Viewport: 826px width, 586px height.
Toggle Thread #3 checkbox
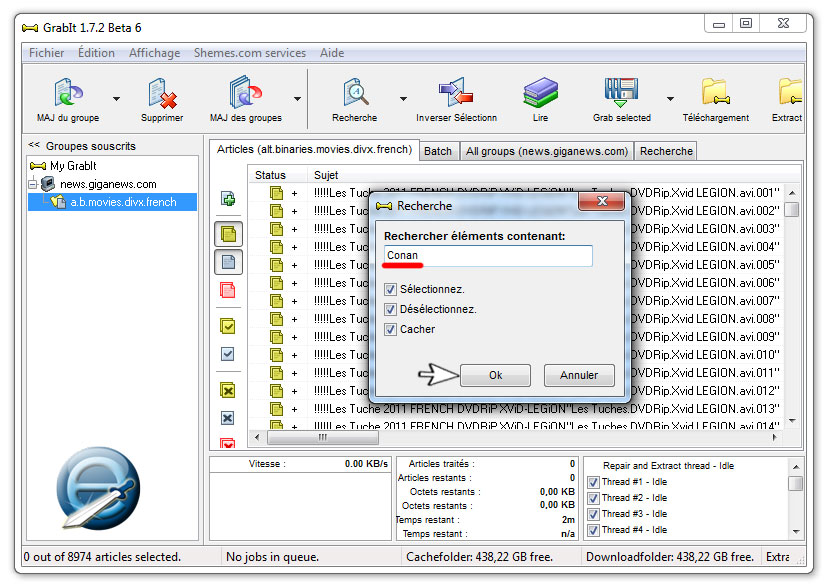point(593,514)
